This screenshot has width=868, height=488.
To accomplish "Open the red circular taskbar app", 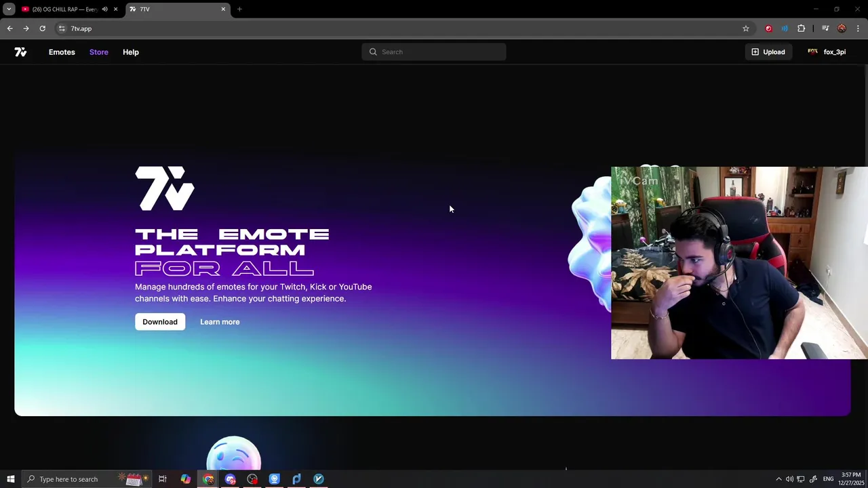I will tap(252, 479).
